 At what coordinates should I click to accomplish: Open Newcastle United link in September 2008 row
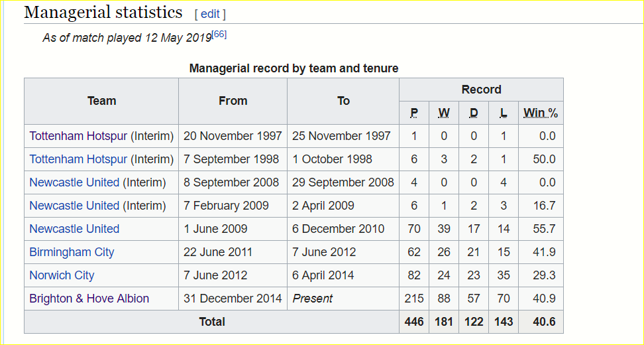[74, 182]
